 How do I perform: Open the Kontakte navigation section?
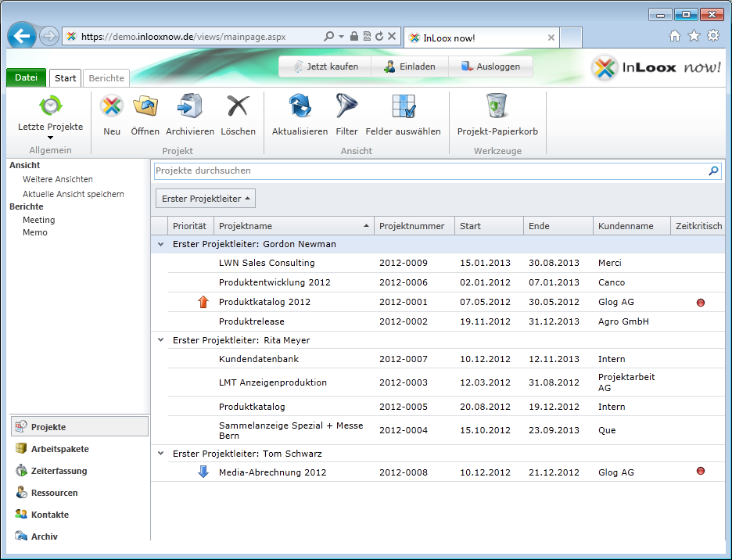pyautogui.click(x=79, y=515)
